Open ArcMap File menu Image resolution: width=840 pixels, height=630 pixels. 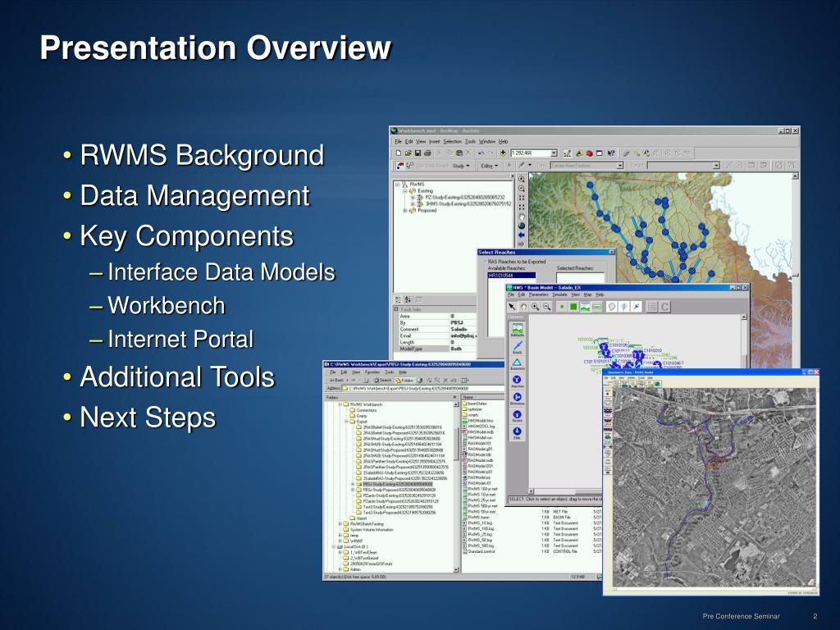point(398,141)
